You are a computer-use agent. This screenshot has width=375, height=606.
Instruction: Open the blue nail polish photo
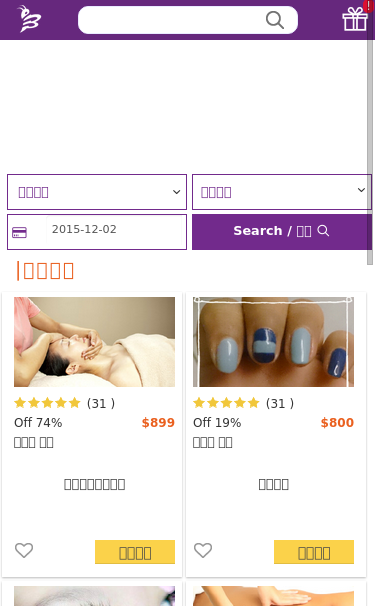(x=273, y=342)
